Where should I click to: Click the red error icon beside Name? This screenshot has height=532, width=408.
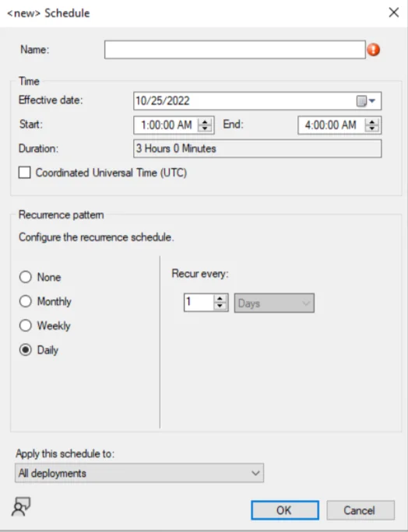[373, 50]
